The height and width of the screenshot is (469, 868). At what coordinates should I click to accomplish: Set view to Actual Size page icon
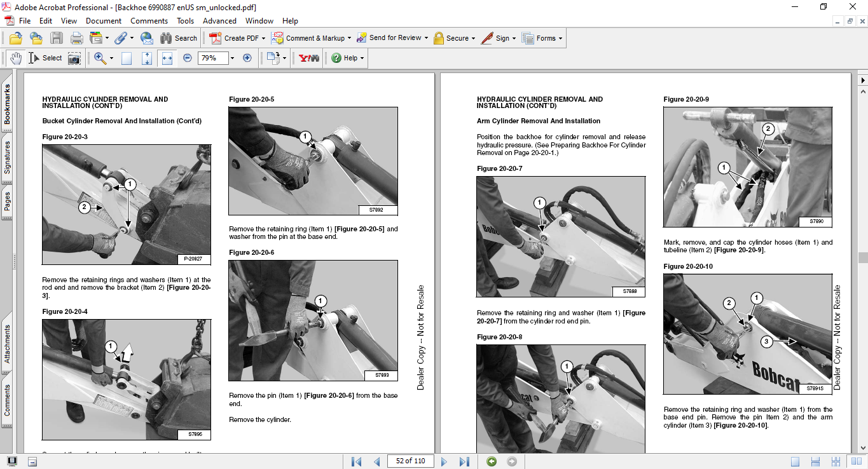coord(127,58)
